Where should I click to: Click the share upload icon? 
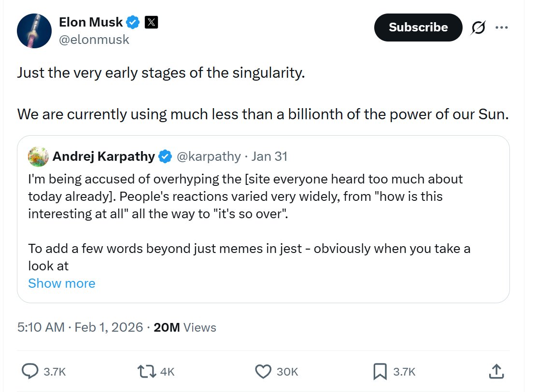496,371
